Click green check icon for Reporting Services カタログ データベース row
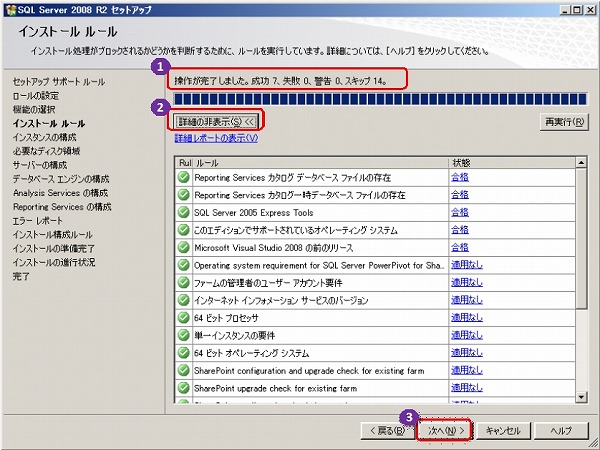The width and height of the screenshot is (600, 450). (184, 177)
